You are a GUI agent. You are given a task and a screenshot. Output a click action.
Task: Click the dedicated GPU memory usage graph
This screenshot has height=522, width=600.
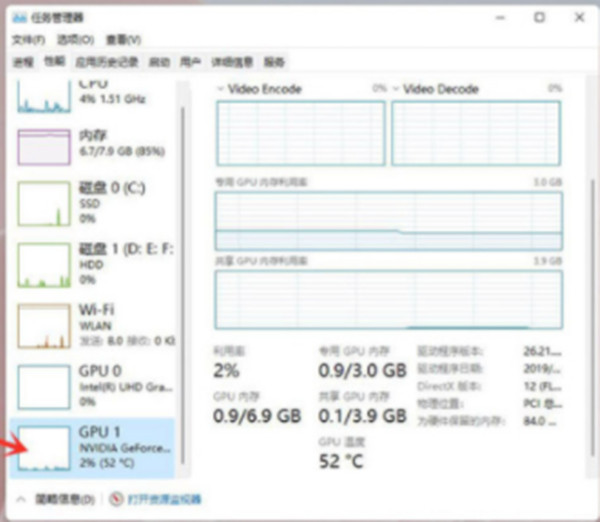[389, 221]
